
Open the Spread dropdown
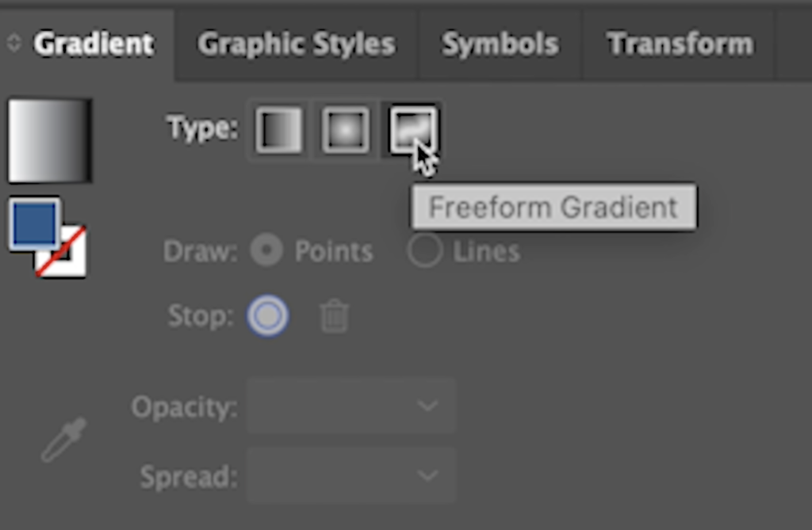tap(351, 475)
